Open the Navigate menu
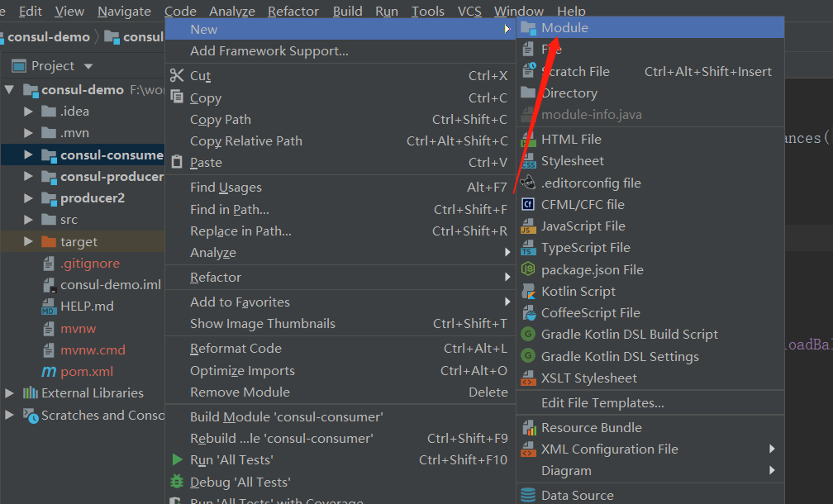This screenshot has height=504, width=833. point(124,11)
